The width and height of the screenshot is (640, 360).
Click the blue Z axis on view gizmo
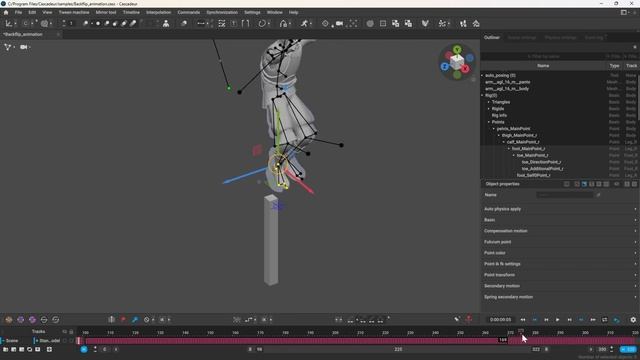click(445, 67)
